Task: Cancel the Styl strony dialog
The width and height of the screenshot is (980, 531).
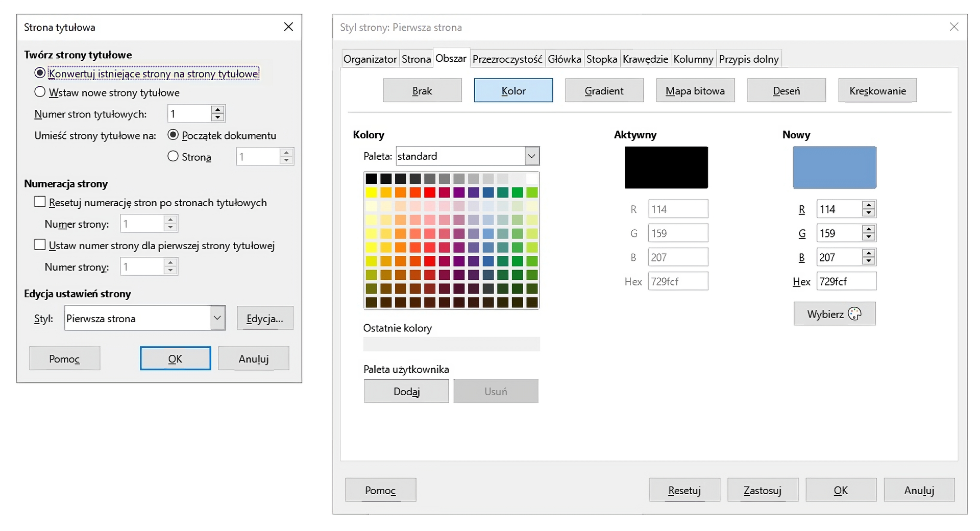Action: point(919,490)
